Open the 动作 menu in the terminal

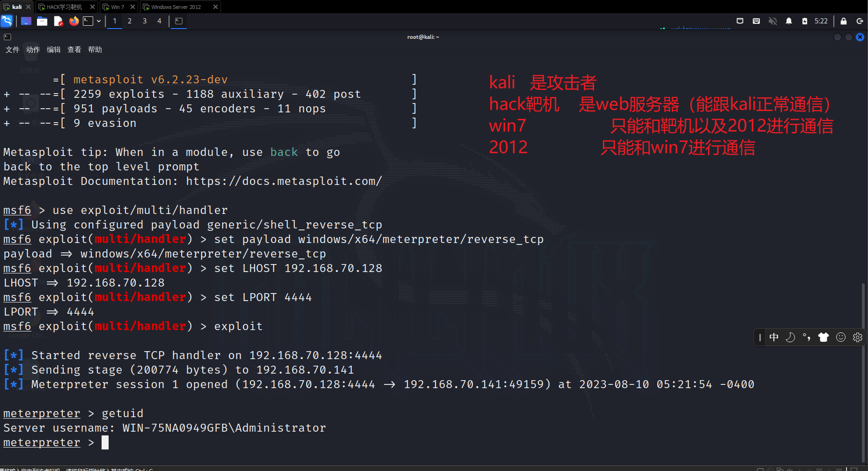click(x=32, y=49)
